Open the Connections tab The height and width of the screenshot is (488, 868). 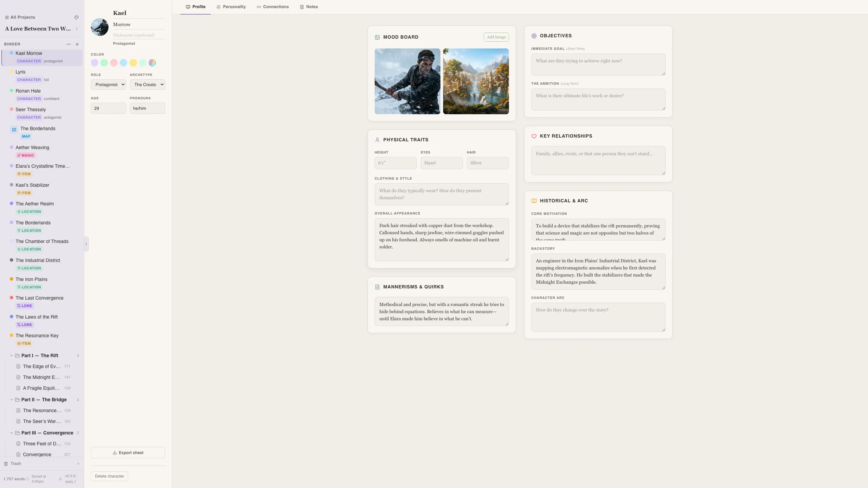click(273, 7)
